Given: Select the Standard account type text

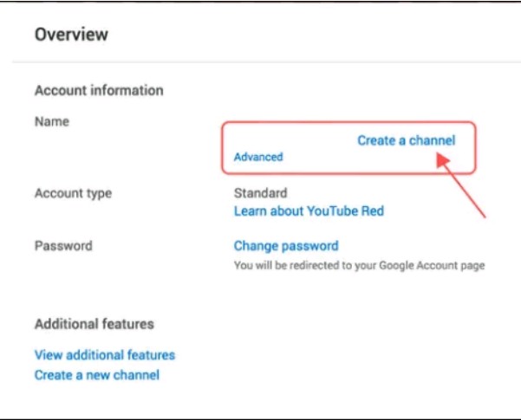Looking at the screenshot, I should 260,193.
